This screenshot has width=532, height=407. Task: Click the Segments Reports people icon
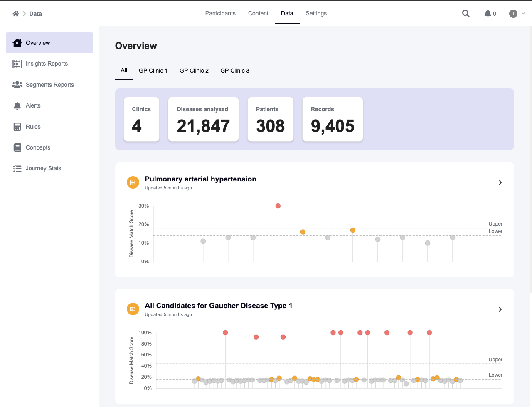pos(17,85)
